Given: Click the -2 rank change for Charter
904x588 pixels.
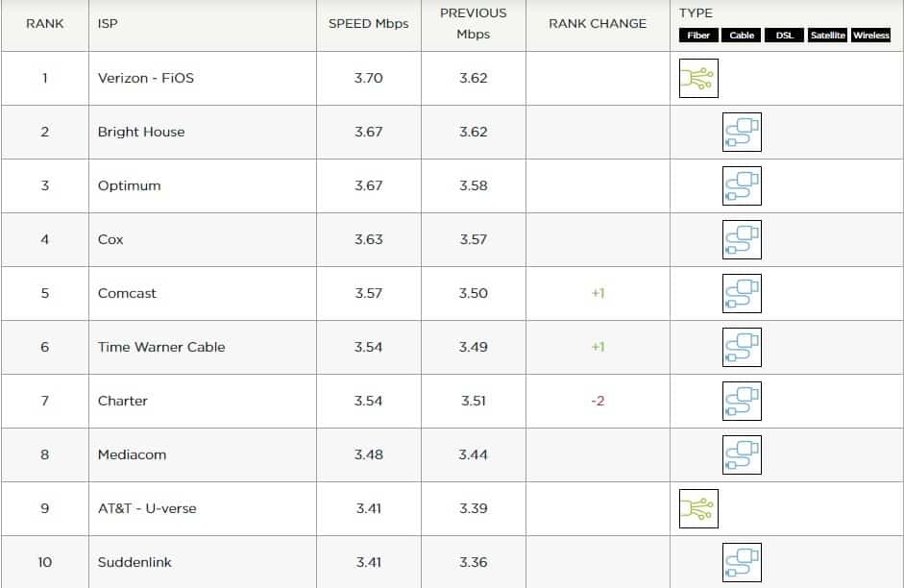Looking at the screenshot, I should (x=598, y=401).
